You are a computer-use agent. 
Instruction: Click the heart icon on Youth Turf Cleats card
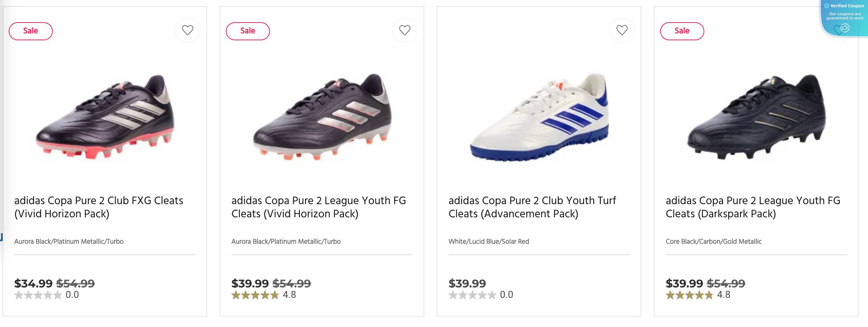[x=621, y=30]
